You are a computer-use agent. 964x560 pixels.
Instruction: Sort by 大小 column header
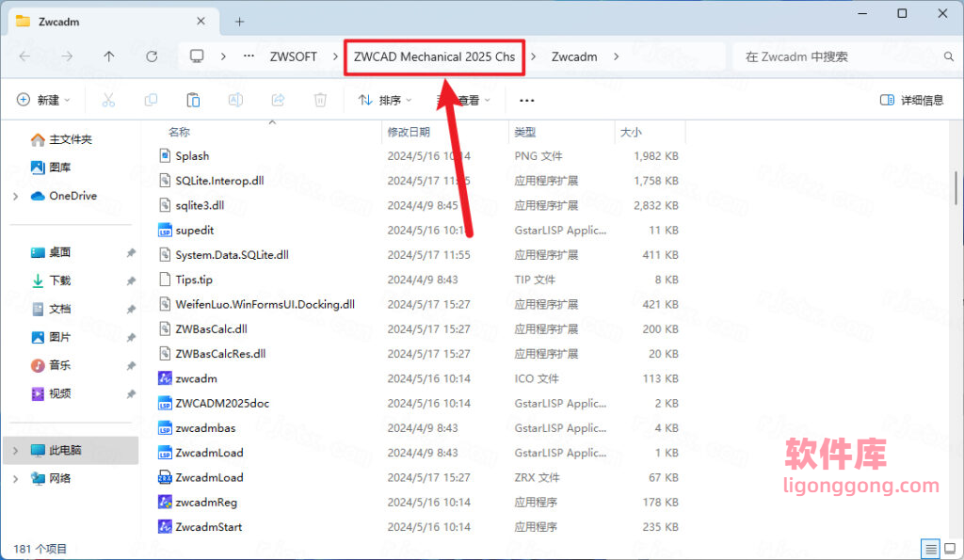(x=631, y=132)
